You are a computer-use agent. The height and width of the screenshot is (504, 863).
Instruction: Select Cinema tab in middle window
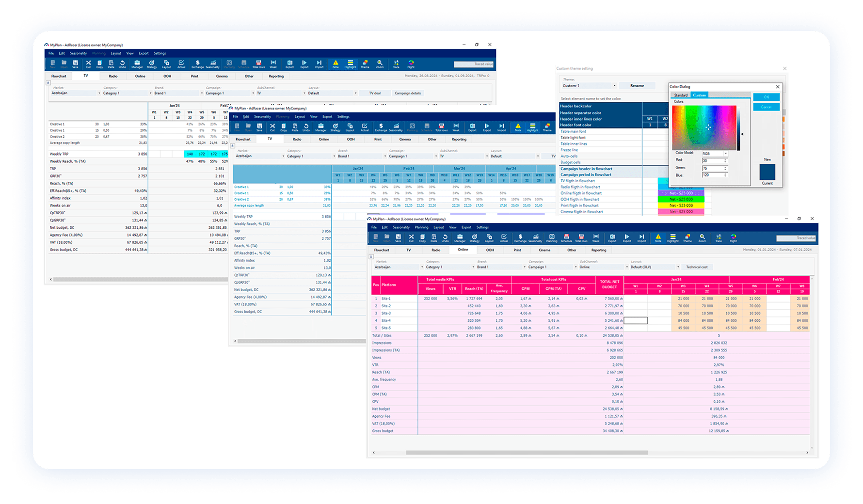405,140
